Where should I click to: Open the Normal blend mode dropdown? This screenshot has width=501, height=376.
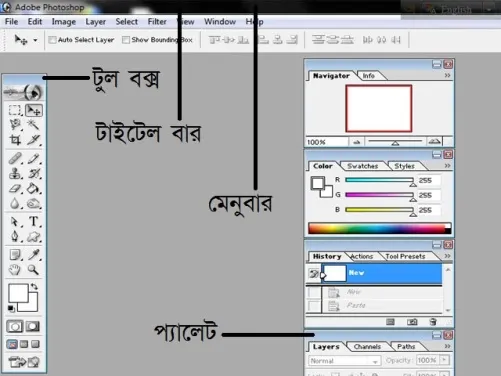pos(344,361)
